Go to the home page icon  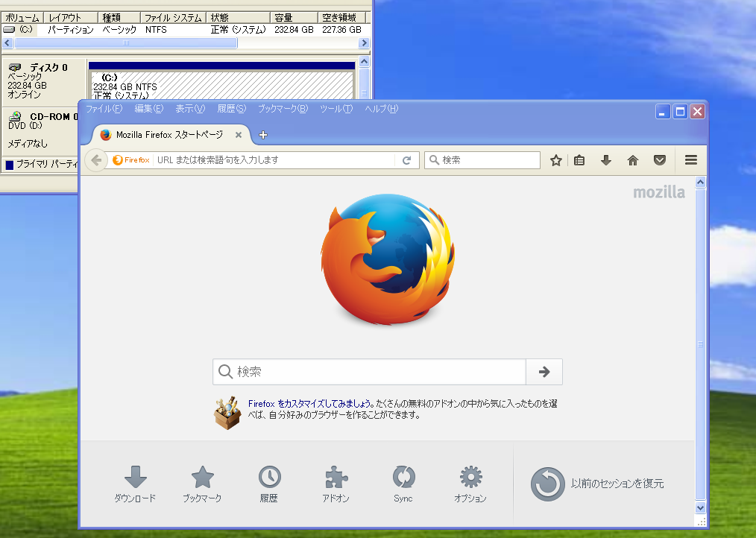[x=632, y=160]
